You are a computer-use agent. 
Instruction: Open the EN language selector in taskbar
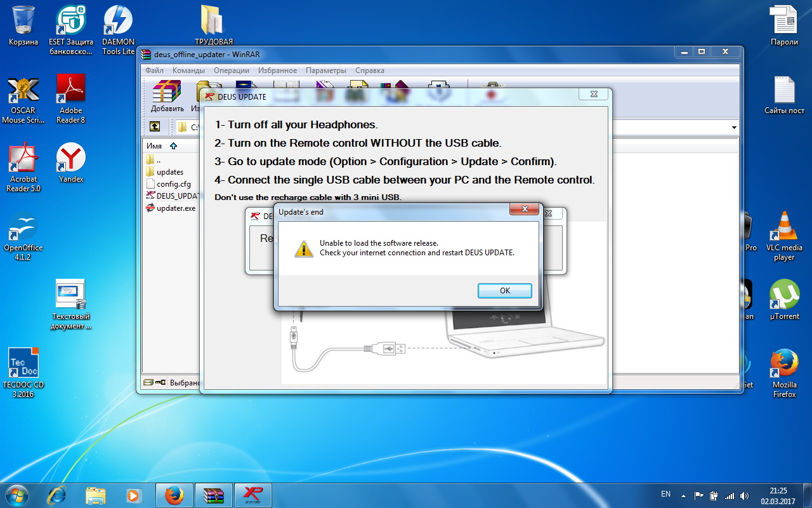point(665,494)
